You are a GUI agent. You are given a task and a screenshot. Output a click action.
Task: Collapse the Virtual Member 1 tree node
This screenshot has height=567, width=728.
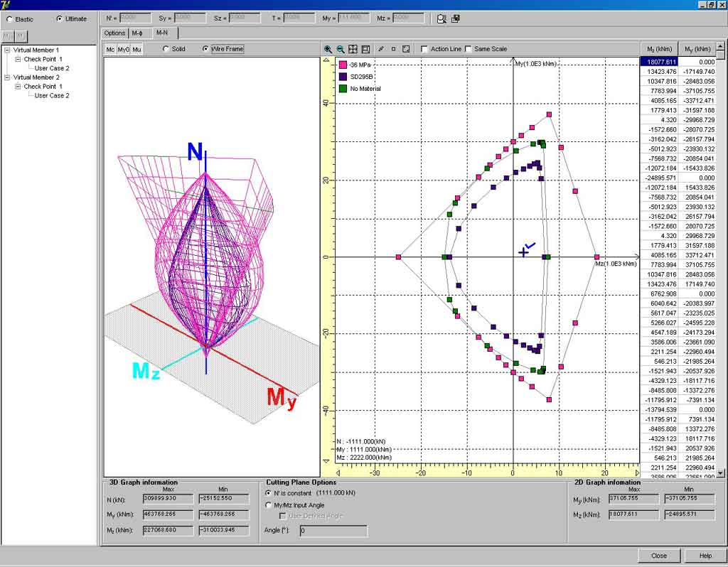coord(7,50)
